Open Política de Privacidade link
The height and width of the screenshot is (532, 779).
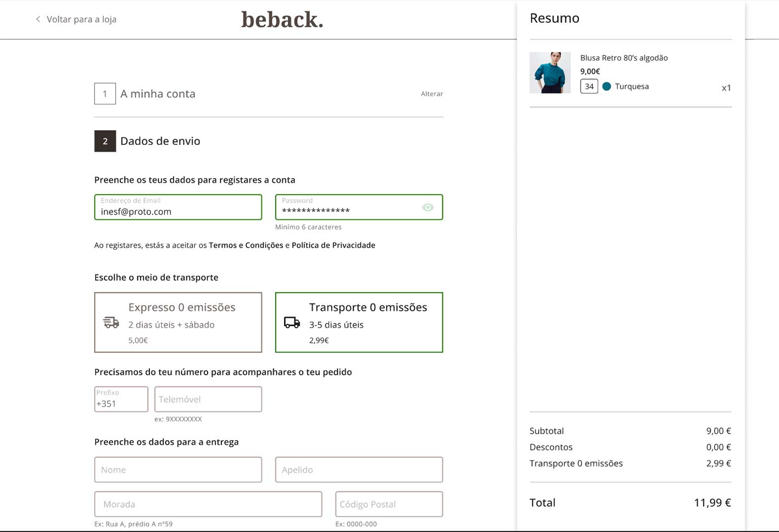click(333, 245)
